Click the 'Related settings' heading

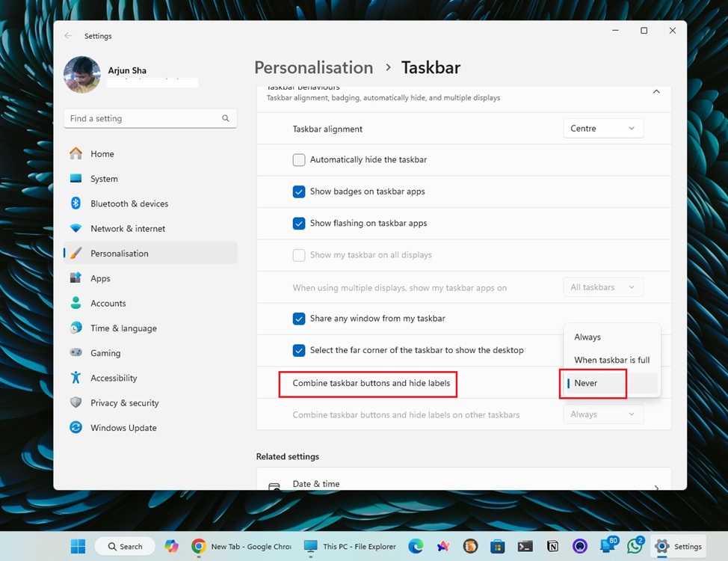point(288,456)
